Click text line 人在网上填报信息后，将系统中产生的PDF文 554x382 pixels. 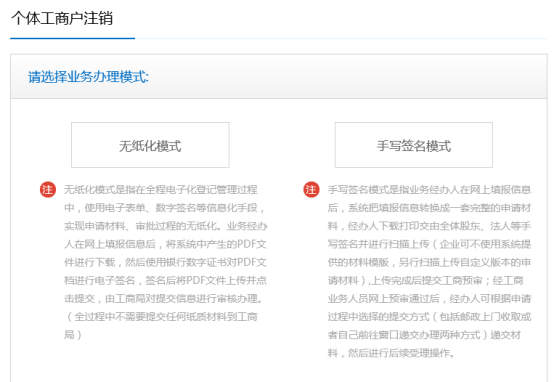click(x=165, y=244)
